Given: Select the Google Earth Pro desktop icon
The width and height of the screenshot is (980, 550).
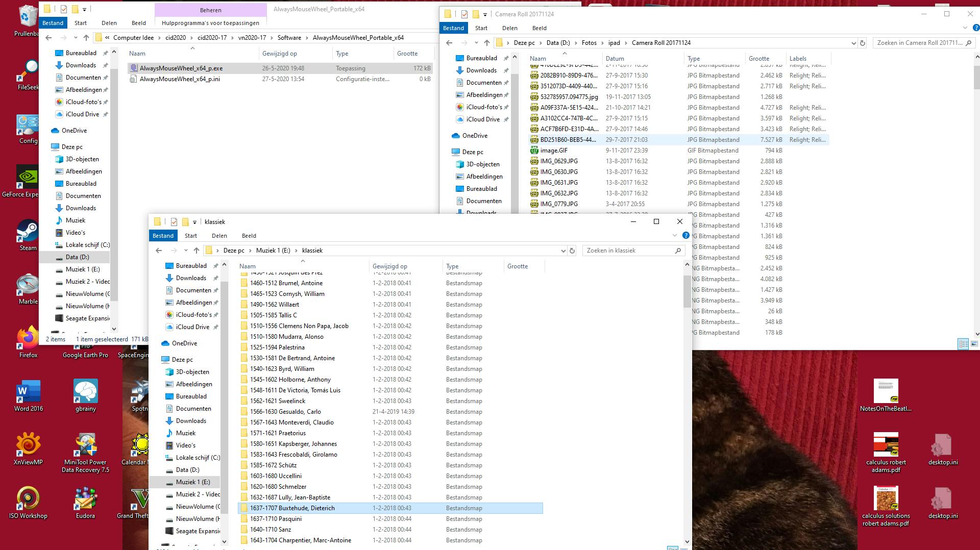Looking at the screenshot, I should coord(86,352).
